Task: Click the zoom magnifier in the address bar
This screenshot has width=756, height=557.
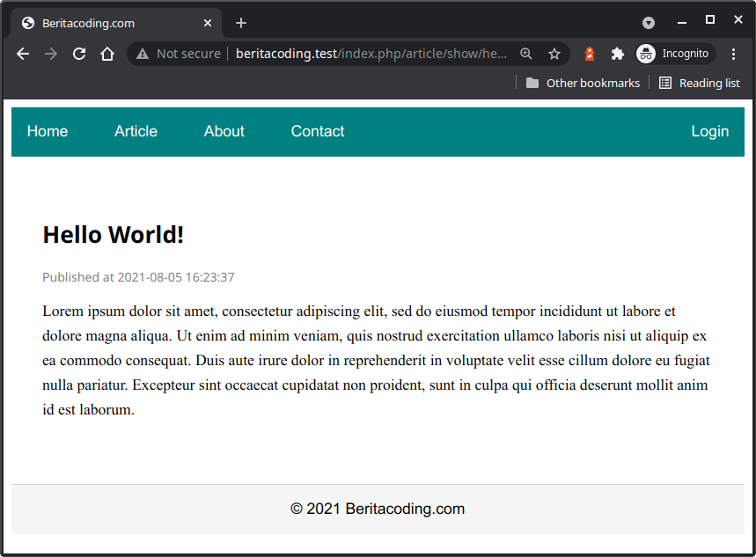Action: coord(525,54)
